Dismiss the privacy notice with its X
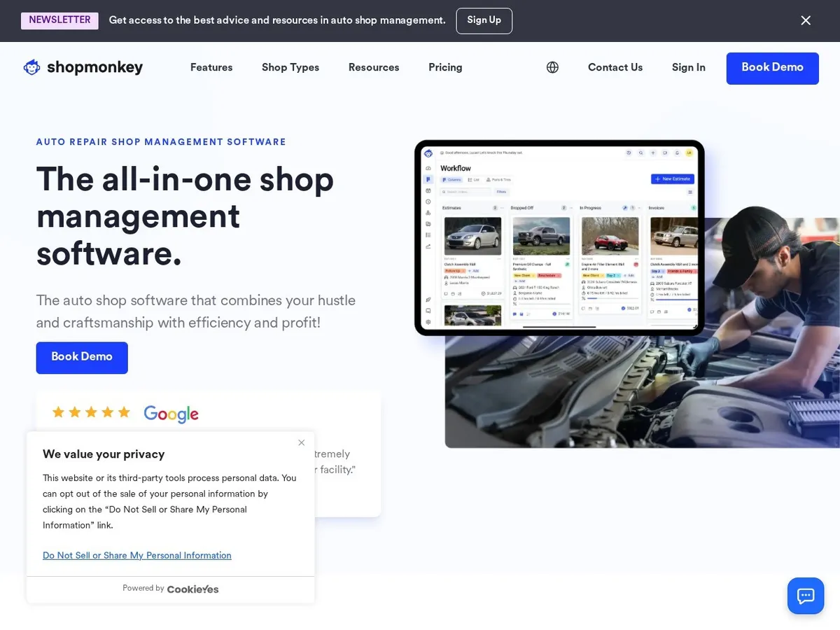 (302, 442)
